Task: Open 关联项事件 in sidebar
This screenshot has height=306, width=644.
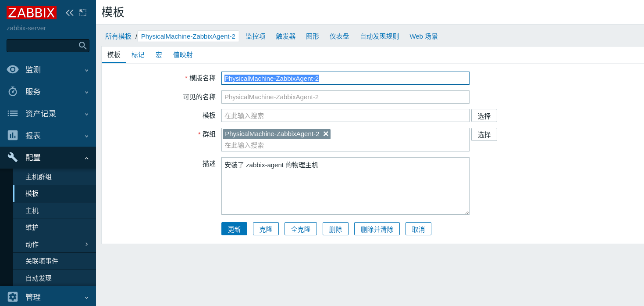Action: pos(54,261)
